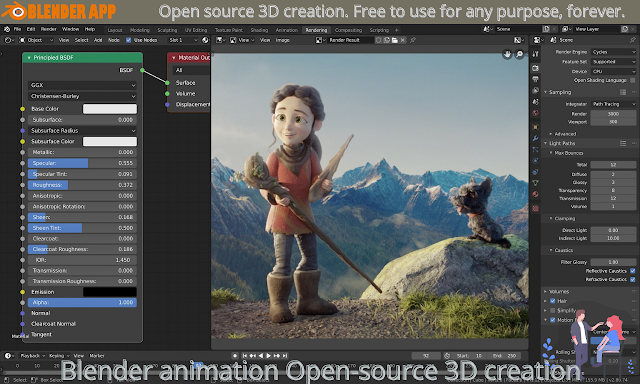
Task: Open the Device CPU dropdown
Action: click(x=613, y=71)
